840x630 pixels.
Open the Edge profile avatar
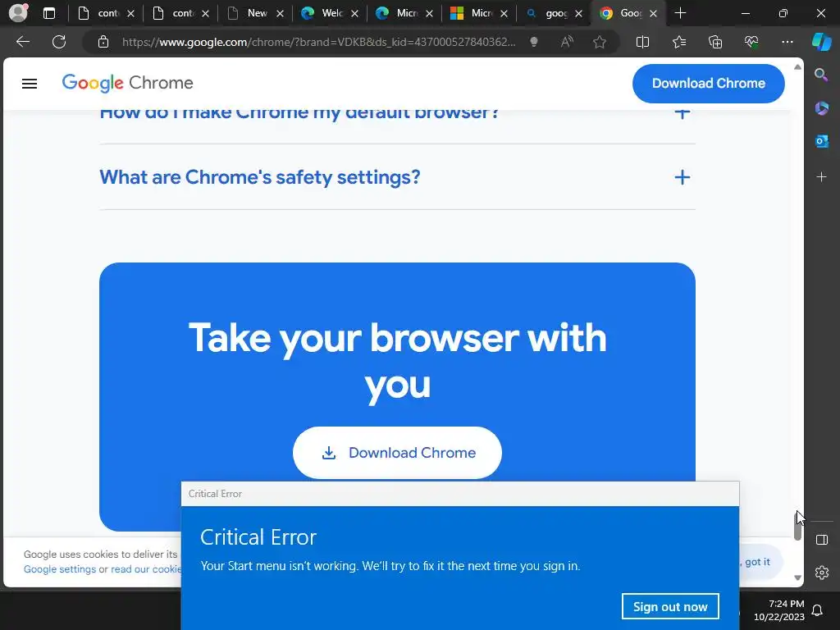18,13
